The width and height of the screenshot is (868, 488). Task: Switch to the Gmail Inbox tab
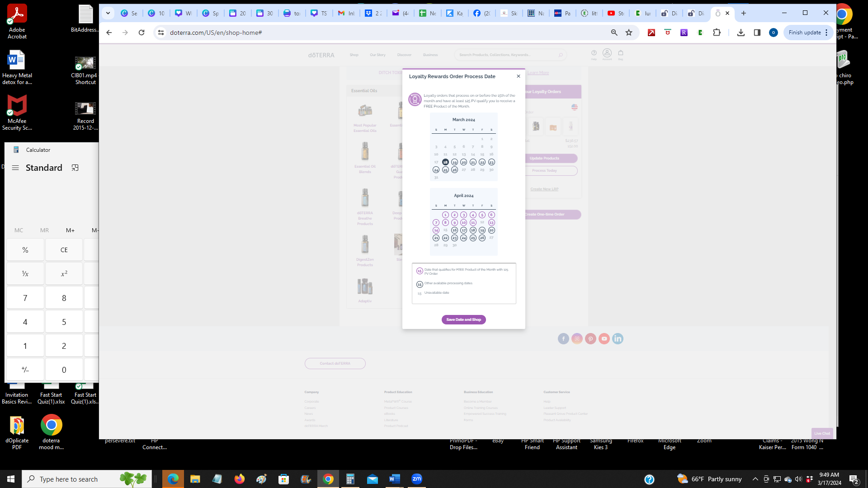pos(346,14)
